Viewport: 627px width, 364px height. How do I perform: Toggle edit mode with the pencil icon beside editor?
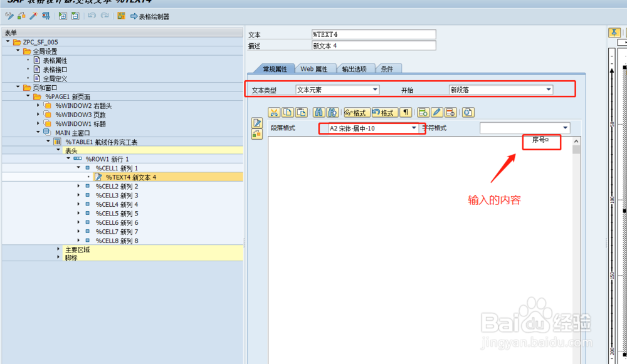(256, 123)
